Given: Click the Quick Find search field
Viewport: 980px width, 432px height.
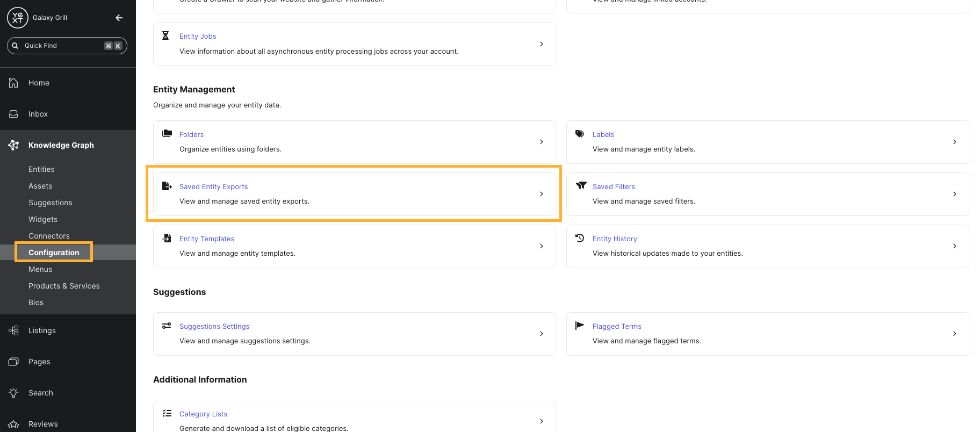Looking at the screenshot, I should click(62, 46).
